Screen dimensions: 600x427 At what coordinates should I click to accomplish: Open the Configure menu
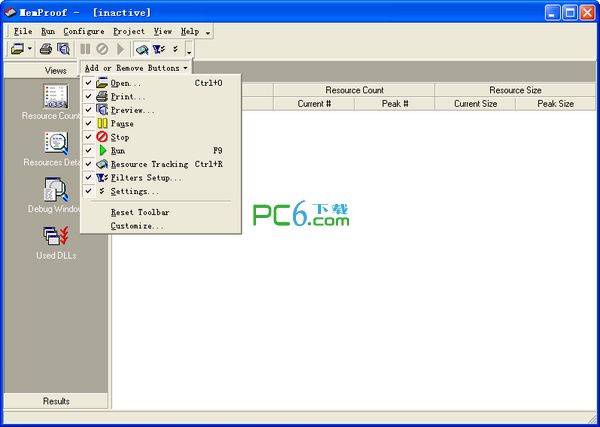click(83, 31)
